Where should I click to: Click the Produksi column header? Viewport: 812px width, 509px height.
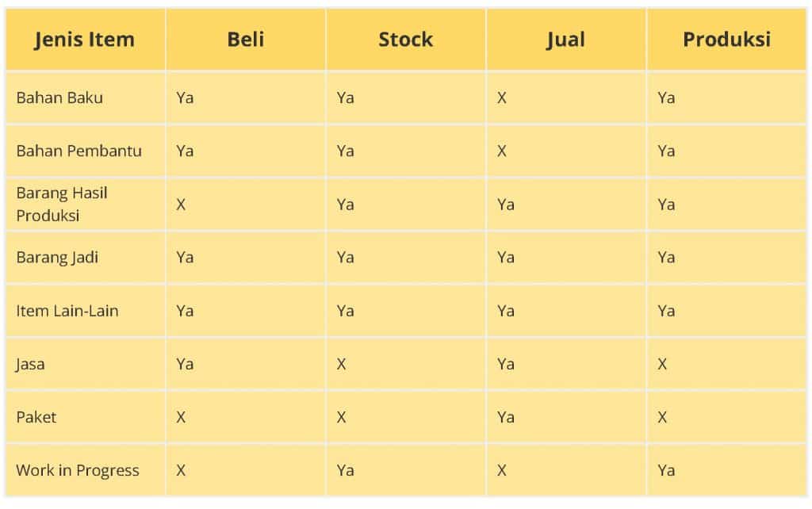[726, 40]
